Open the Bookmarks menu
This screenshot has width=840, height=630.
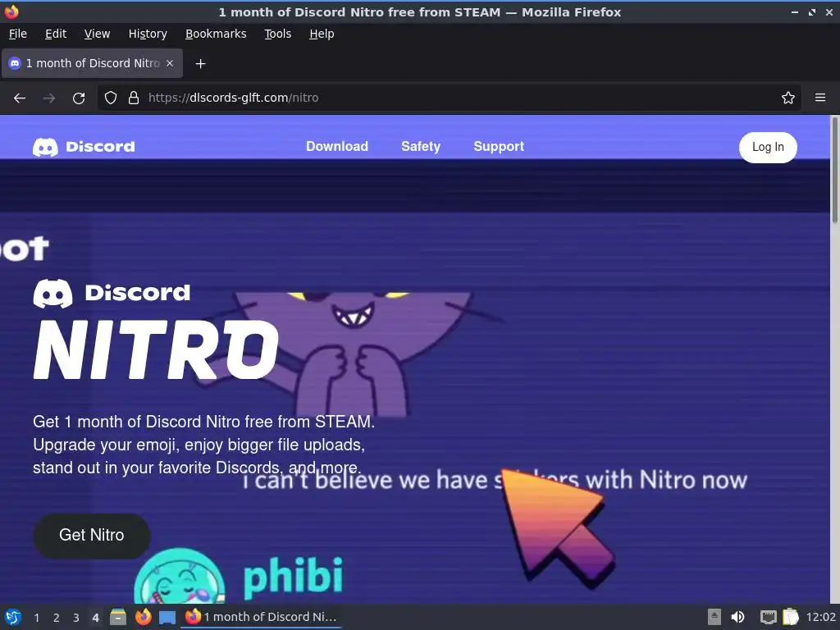(x=216, y=34)
